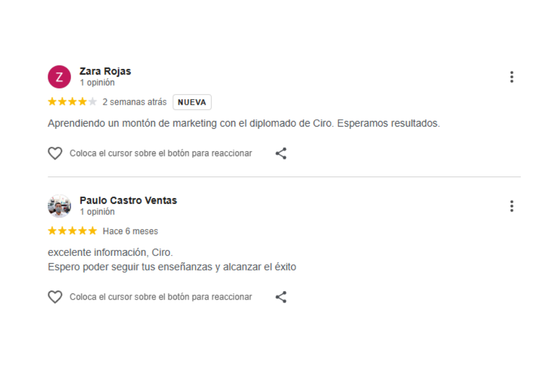Screen dimensions: 560x392
Task: Toggle the like reaction on Zara's review
Action: pyautogui.click(x=55, y=153)
